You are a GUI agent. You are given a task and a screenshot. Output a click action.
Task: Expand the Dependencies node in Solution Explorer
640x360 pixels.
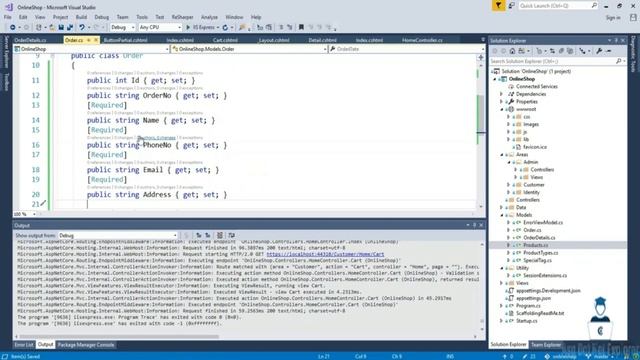tap(502, 94)
